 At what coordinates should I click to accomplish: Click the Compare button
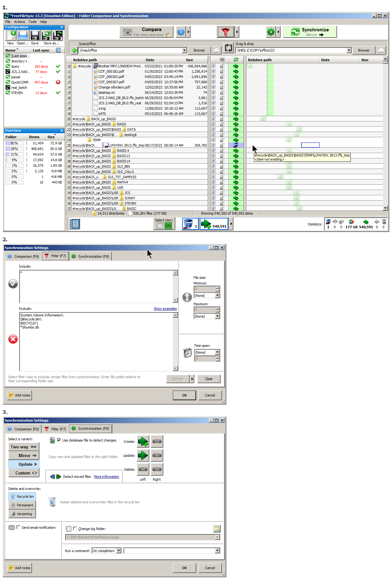tap(146, 32)
